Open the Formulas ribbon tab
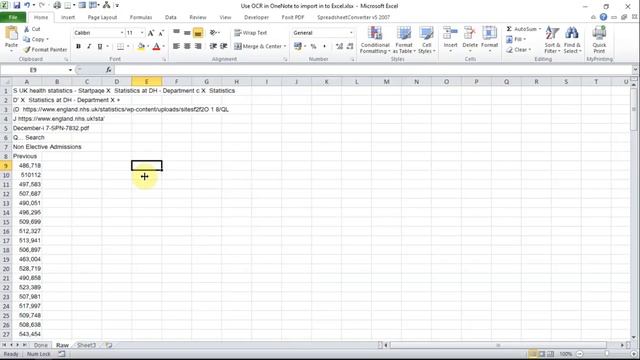 point(141,17)
